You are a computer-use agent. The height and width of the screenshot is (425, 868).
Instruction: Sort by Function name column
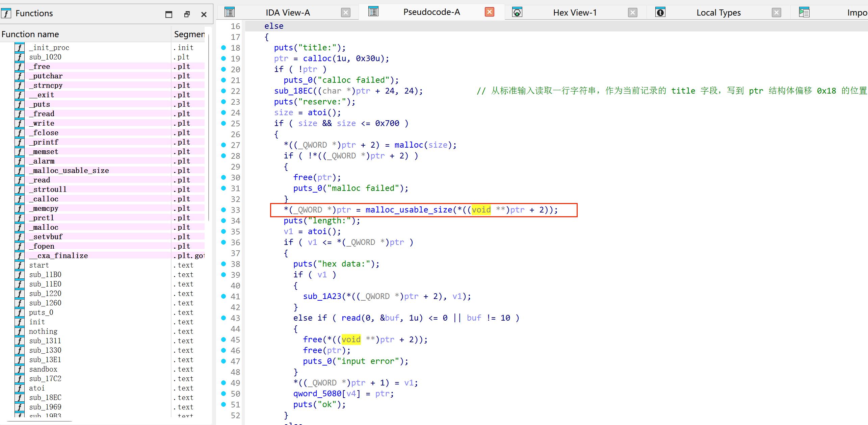[85, 34]
